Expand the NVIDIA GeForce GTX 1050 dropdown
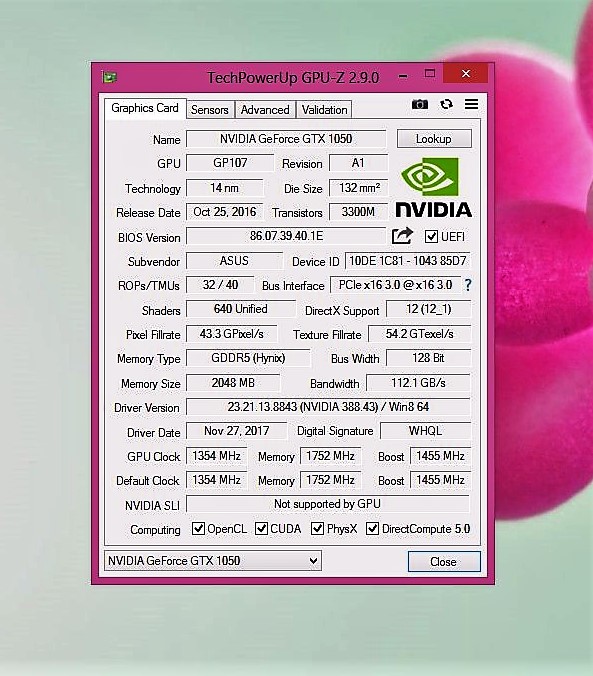The image size is (593, 676). [213, 560]
